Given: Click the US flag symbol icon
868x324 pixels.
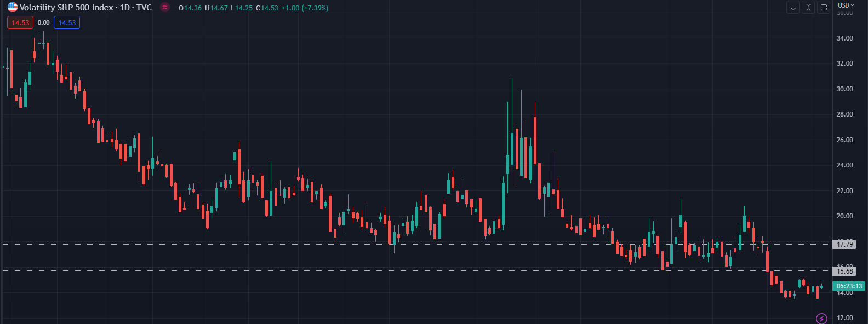Looking at the screenshot, I should tap(12, 7).
